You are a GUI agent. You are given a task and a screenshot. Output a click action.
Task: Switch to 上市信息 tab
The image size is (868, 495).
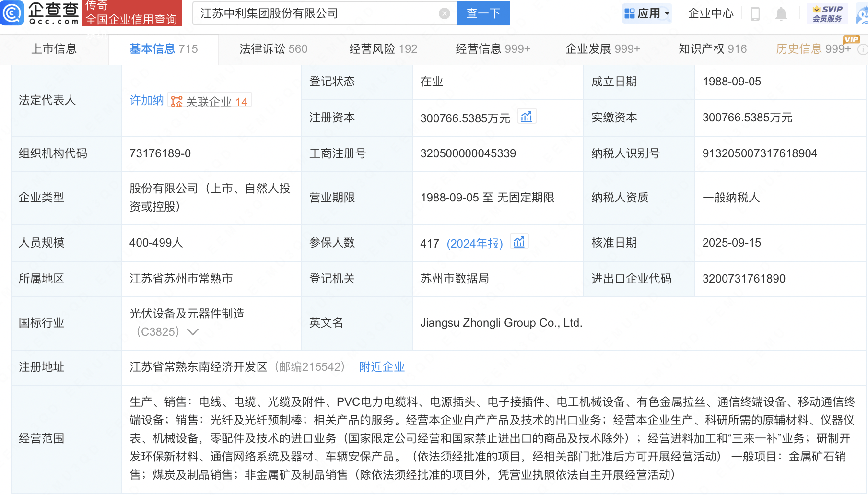(x=54, y=49)
